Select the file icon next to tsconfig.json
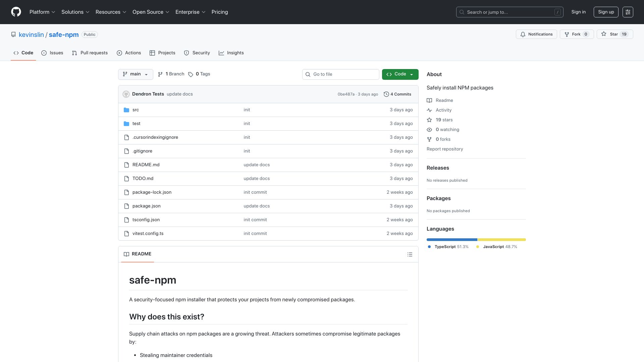The image size is (644, 362). click(x=126, y=220)
